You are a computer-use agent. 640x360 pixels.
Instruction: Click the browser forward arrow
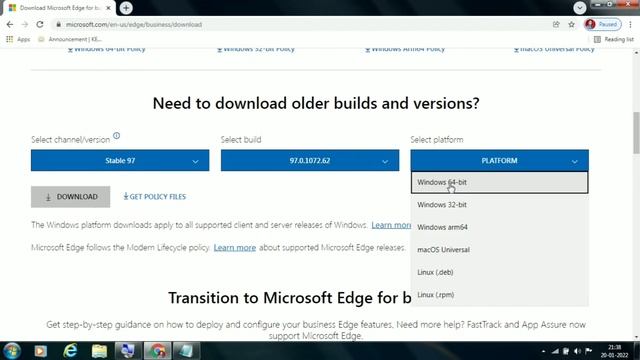25,24
